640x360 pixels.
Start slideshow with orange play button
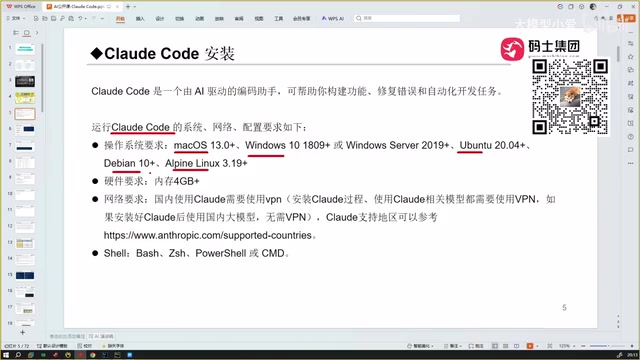click(530, 346)
